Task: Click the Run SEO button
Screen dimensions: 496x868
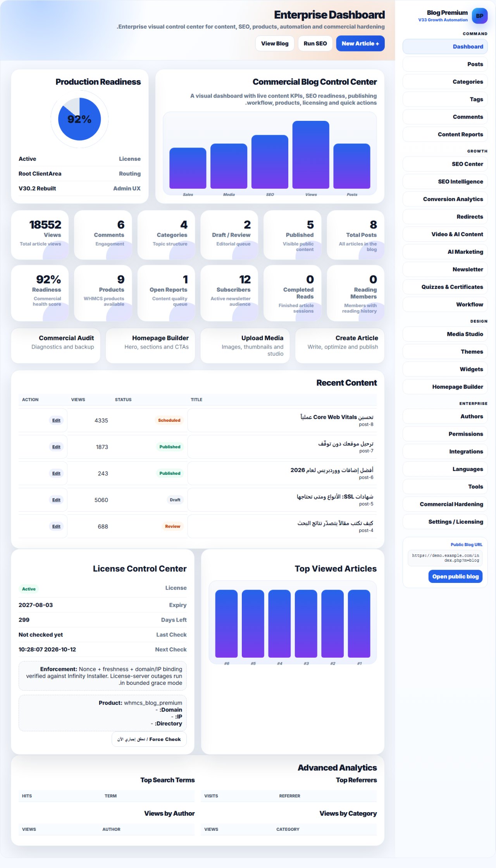Action: point(315,43)
